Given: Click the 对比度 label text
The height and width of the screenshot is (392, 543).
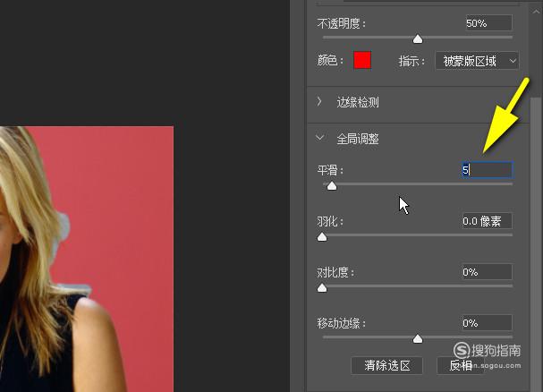Looking at the screenshot, I should coord(335,272).
